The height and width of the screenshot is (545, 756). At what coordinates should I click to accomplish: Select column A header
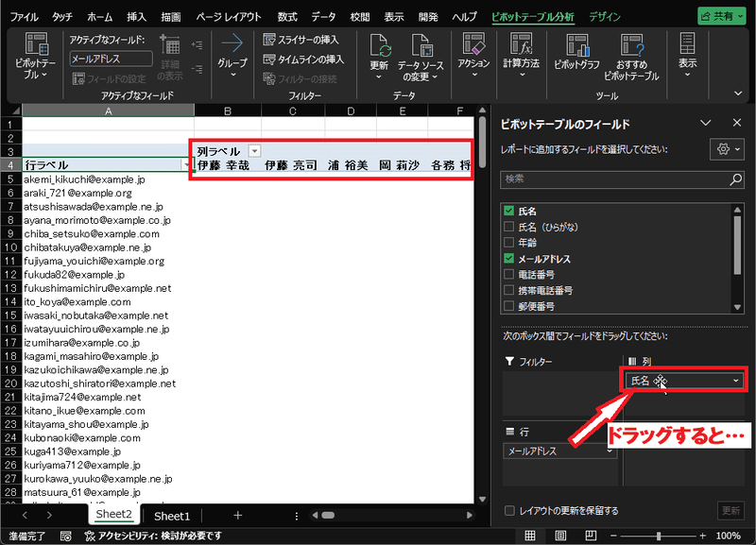tap(108, 111)
